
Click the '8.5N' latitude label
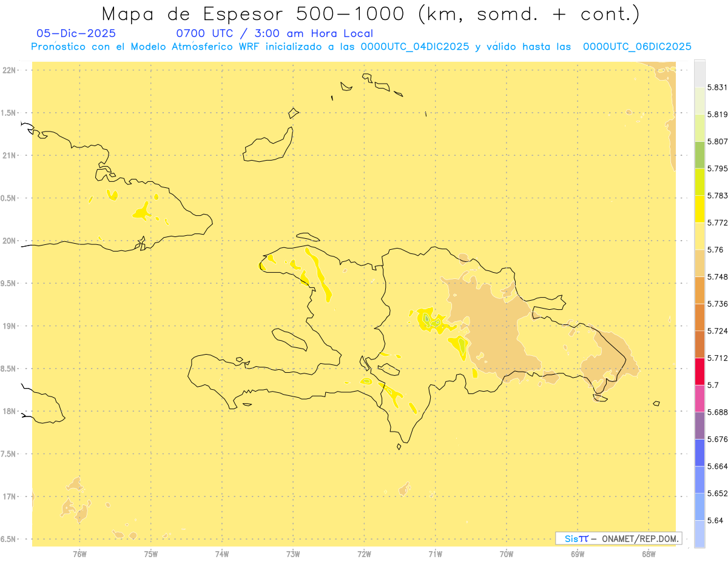click(8, 369)
